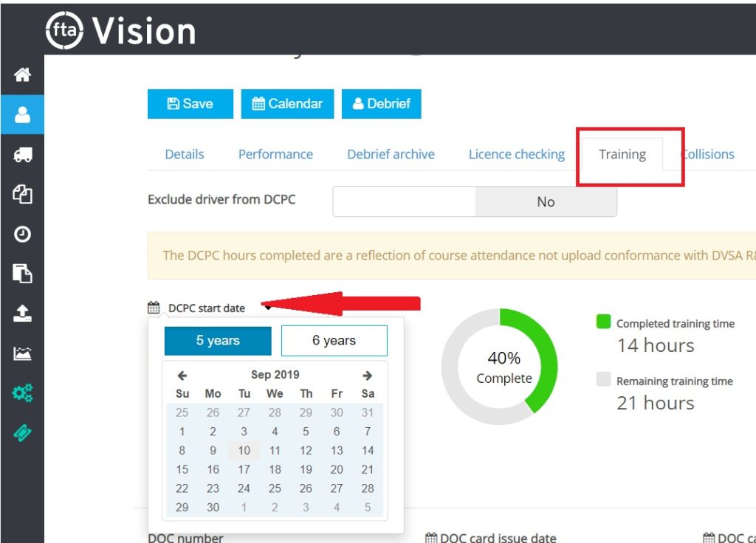Switch to the Performance tab

[275, 154]
